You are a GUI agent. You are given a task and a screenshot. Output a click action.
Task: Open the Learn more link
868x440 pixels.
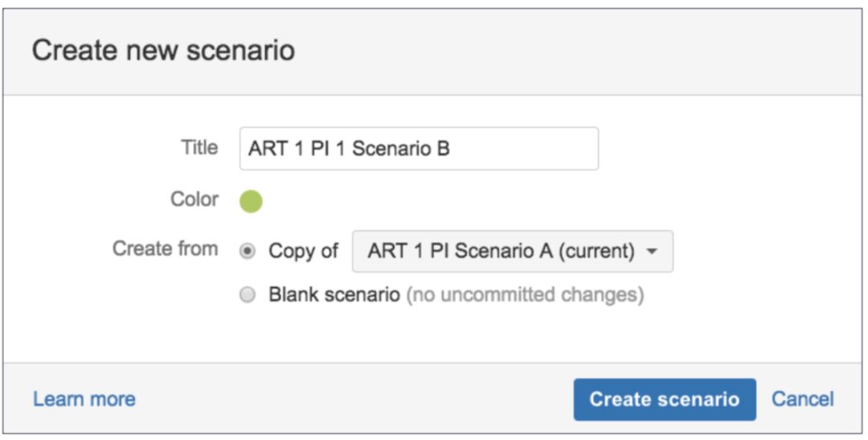(x=84, y=399)
